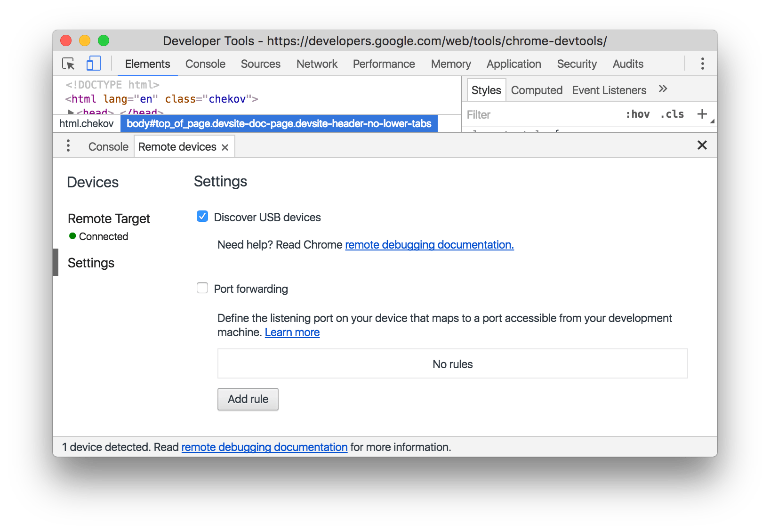Select the inspect element cursor tool

tap(68, 64)
